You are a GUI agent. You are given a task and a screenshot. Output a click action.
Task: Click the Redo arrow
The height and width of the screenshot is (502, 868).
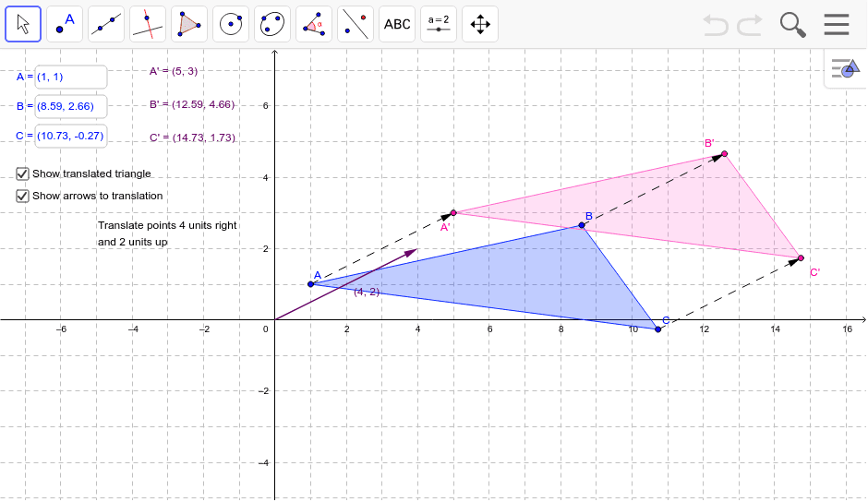coord(750,25)
